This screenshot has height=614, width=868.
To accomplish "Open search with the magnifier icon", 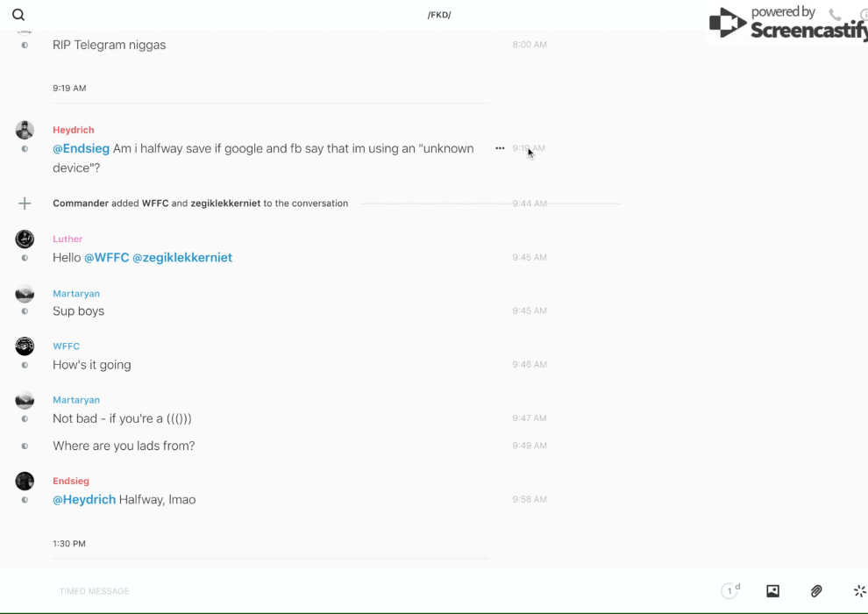I will click(x=18, y=15).
